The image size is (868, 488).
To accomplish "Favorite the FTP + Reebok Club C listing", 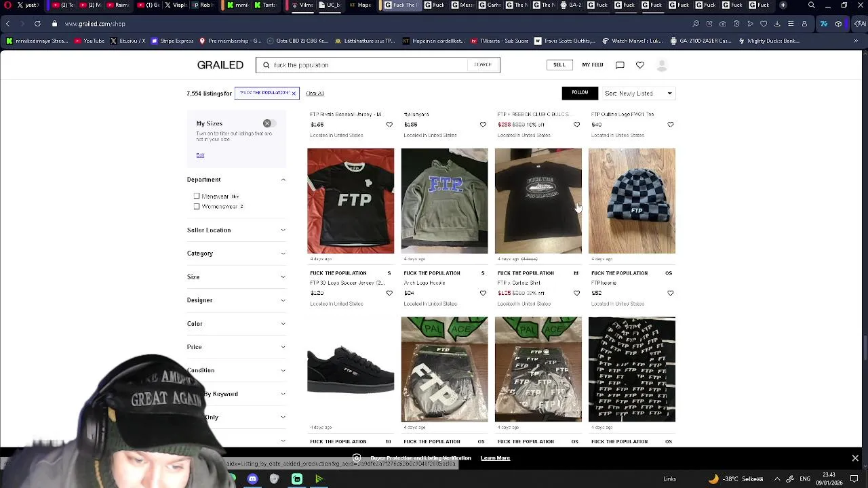I will tap(576, 125).
